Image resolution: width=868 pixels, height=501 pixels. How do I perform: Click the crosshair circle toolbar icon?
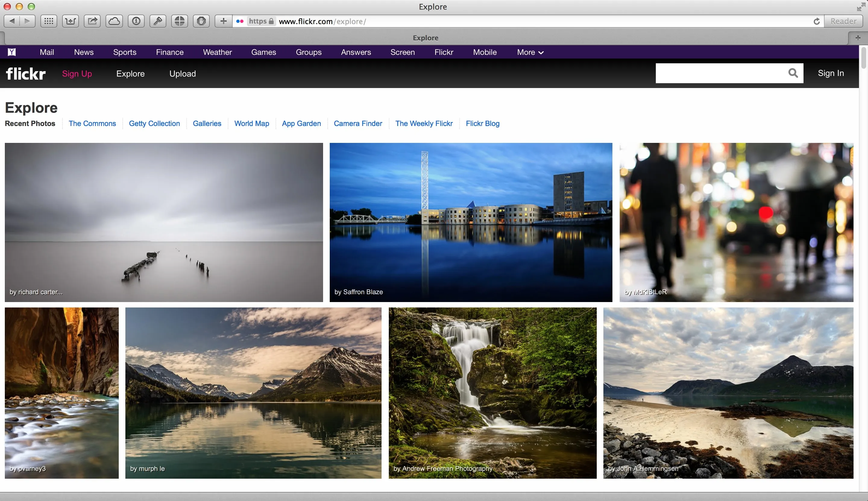point(180,21)
